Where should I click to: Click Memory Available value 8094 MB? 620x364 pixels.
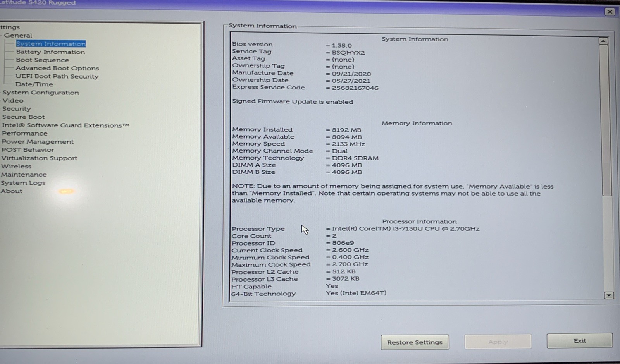(x=347, y=137)
